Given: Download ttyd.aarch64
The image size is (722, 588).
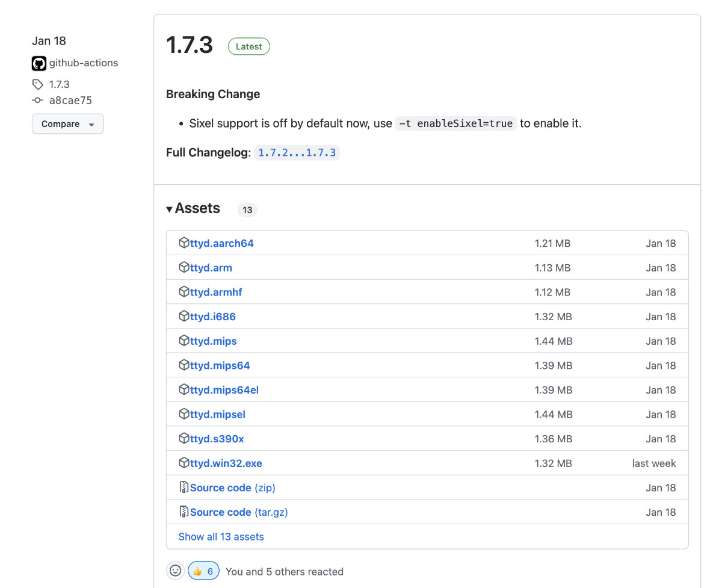Looking at the screenshot, I should pos(222,243).
